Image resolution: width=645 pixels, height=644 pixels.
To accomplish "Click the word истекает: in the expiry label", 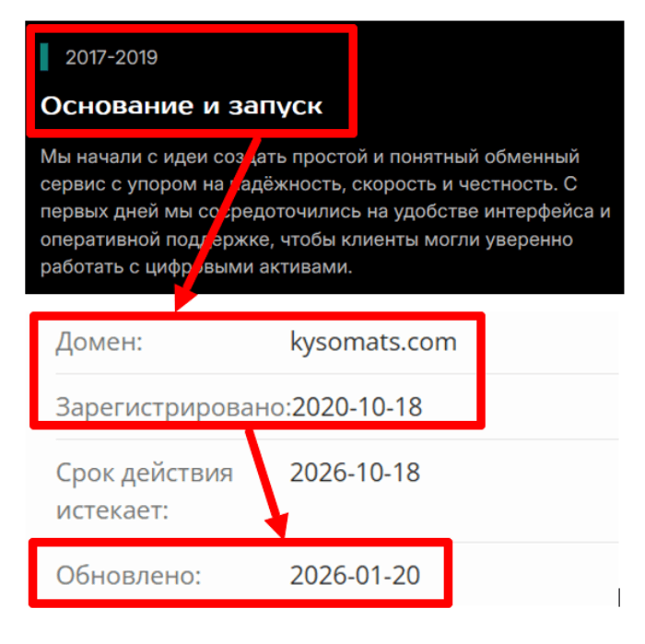I will pos(112,510).
